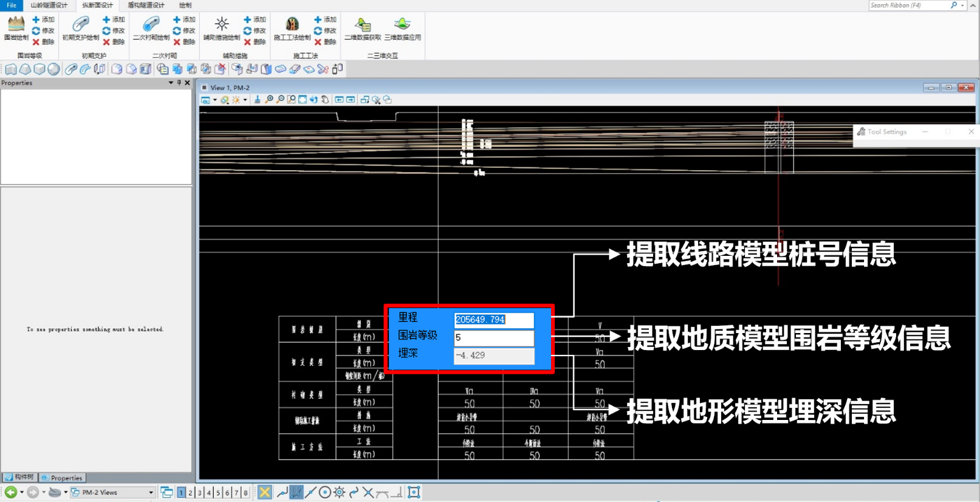Toggle the AccuSnap yellow X button

pos(265,492)
